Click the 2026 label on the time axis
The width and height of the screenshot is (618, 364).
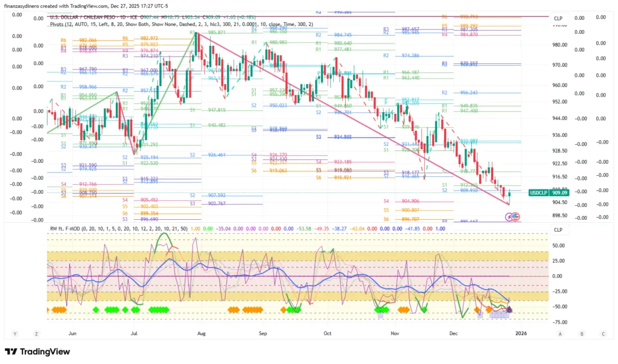(521, 333)
